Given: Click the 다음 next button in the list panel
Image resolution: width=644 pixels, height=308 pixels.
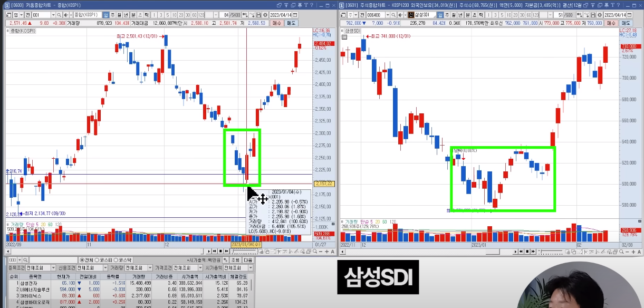Looking at the screenshot, I should tap(248, 259).
